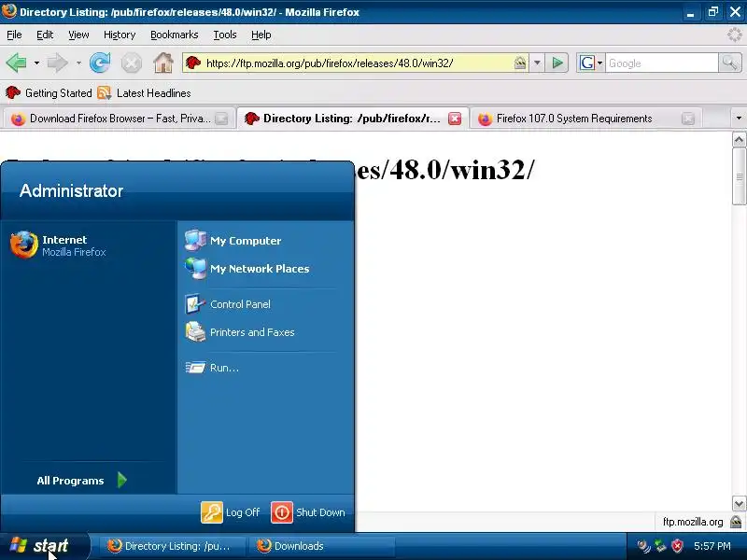The image size is (747, 560).
Task: Click the status bar padlock icon
Action: click(736, 522)
